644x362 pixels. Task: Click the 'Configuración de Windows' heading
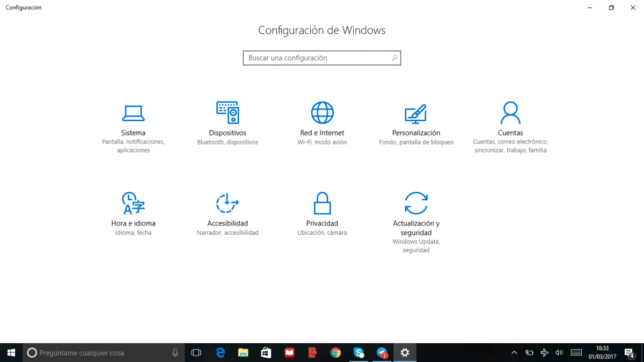click(x=322, y=30)
